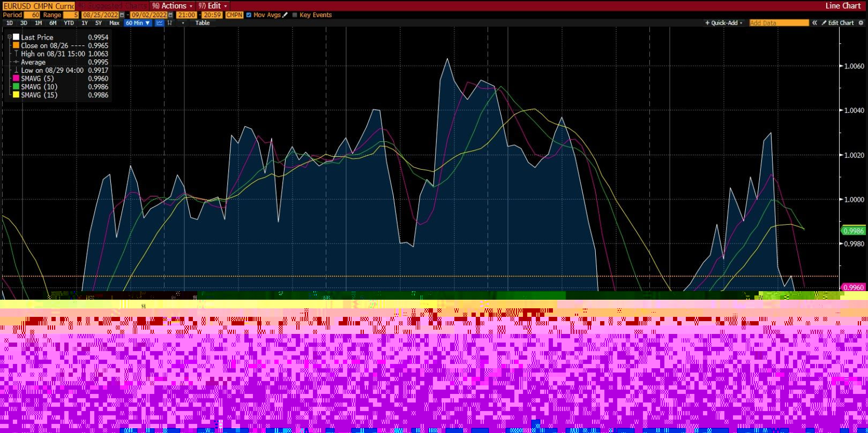The width and height of the screenshot is (868, 433).
Task: Select the line chart type icon
Action: (160, 23)
